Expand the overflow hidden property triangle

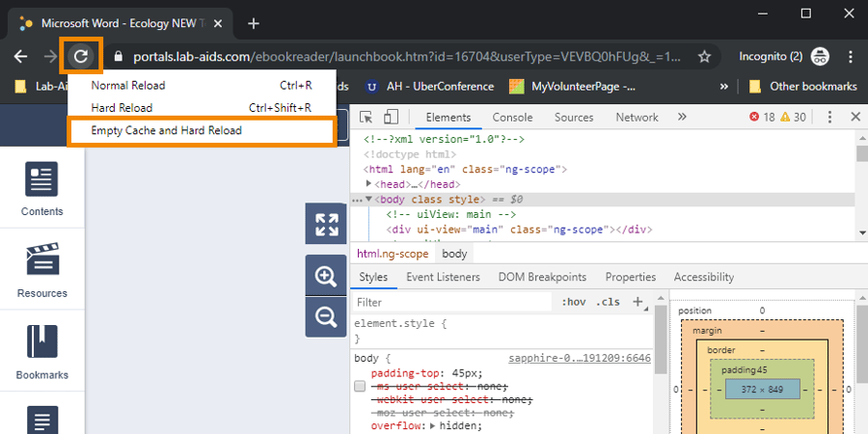tap(432, 425)
